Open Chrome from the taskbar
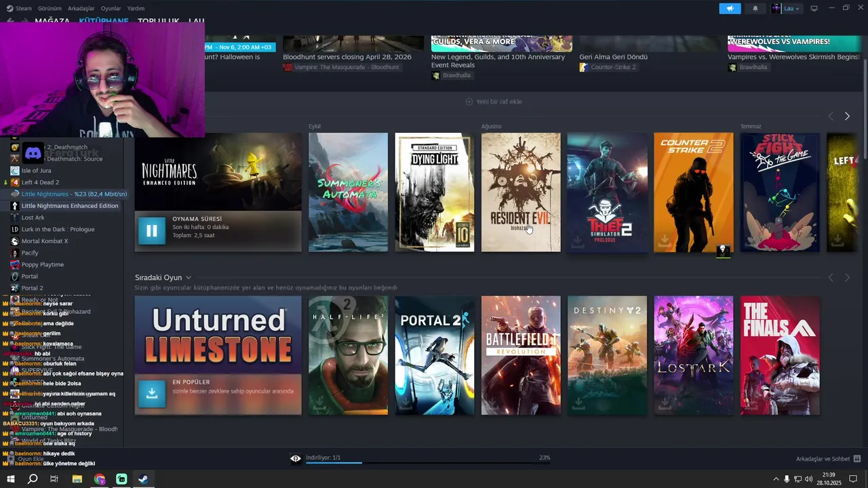868x488 pixels. 100,479
